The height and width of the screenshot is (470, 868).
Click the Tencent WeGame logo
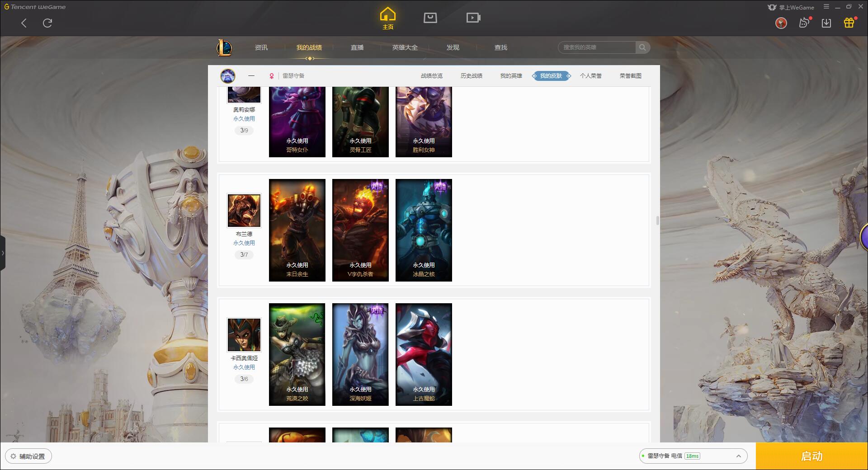[35, 7]
